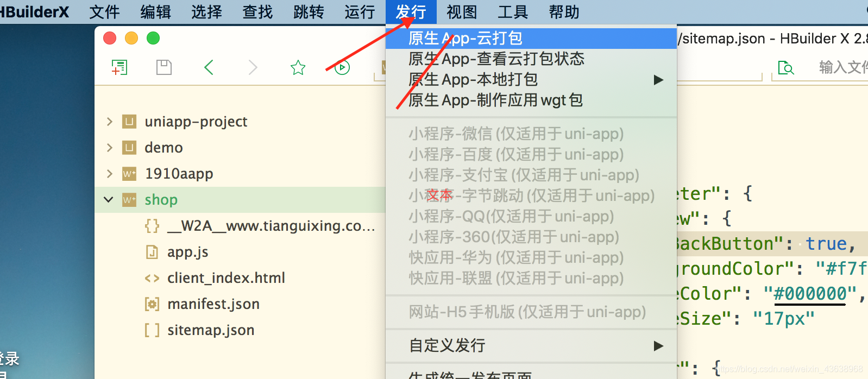
Task: Collapse the shop project node
Action: 109,199
